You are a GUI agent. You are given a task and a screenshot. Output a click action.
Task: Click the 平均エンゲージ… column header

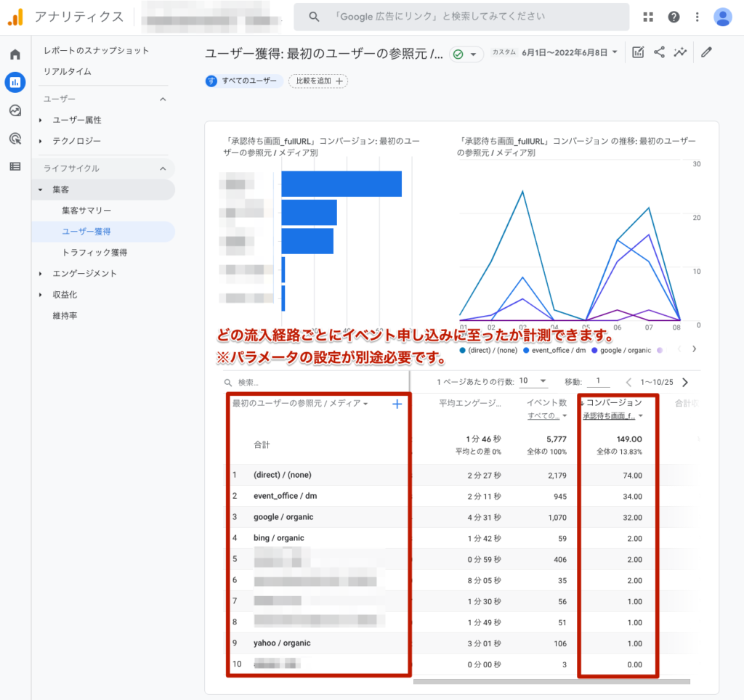(470, 404)
